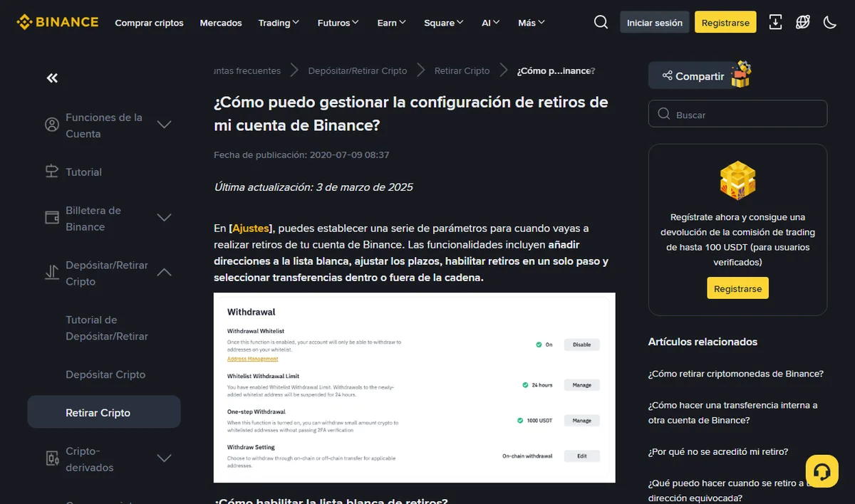The width and height of the screenshot is (855, 504).
Task: Expand Cripto-derivados section
Action: point(164,458)
